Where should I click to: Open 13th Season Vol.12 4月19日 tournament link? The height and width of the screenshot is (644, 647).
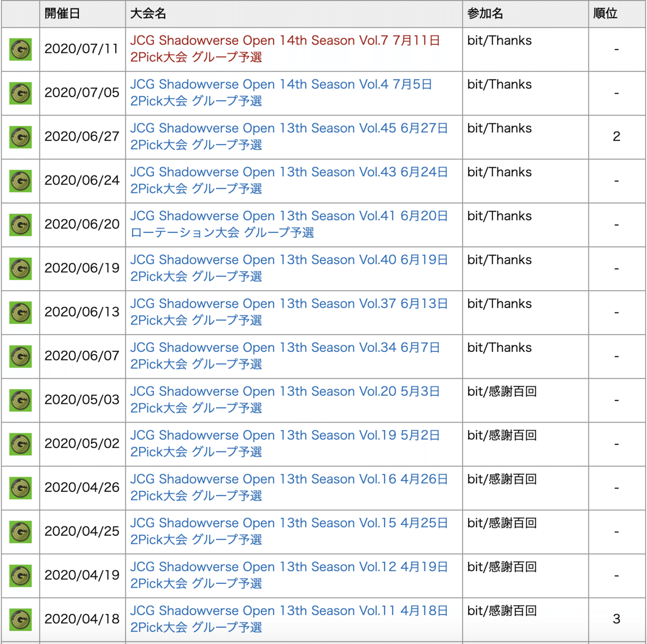point(289,575)
